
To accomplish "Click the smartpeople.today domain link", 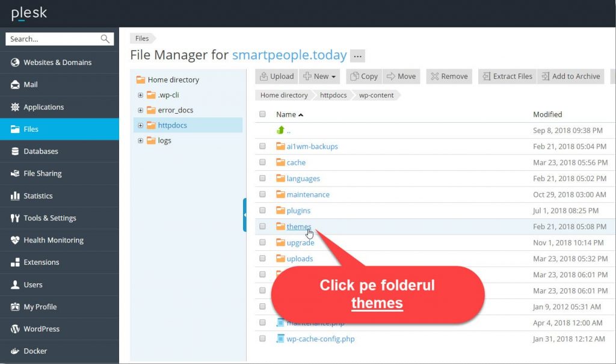I will (289, 55).
